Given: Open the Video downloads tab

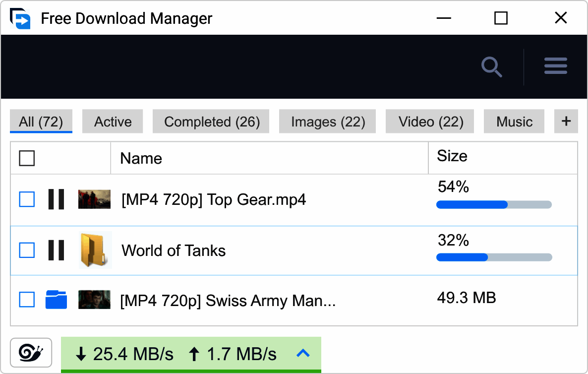Looking at the screenshot, I should (429, 121).
